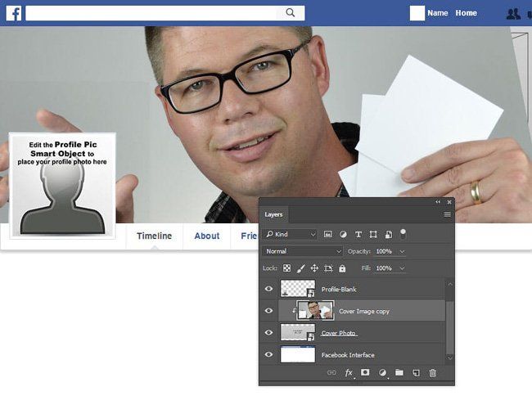Open the Opacity value dropdown arrow

click(x=402, y=251)
